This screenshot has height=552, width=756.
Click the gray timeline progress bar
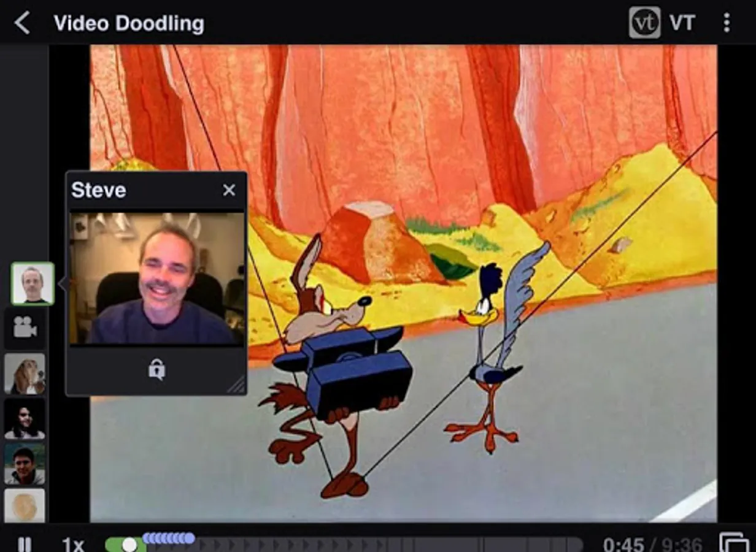[x=344, y=545]
